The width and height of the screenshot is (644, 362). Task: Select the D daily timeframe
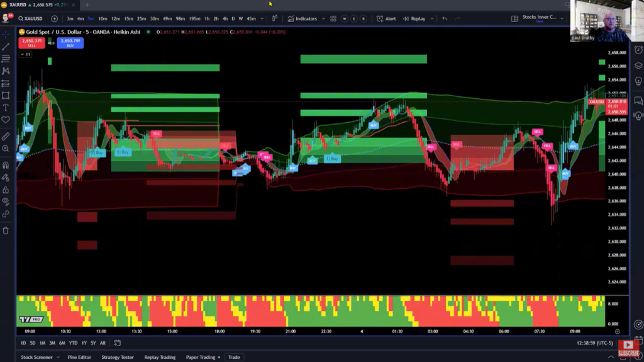coord(233,18)
